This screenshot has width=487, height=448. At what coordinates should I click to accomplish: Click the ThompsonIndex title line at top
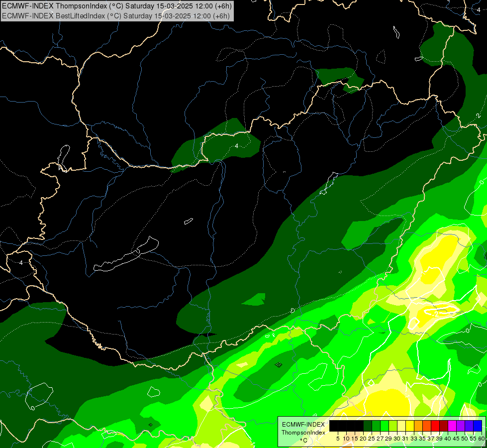(117, 6)
